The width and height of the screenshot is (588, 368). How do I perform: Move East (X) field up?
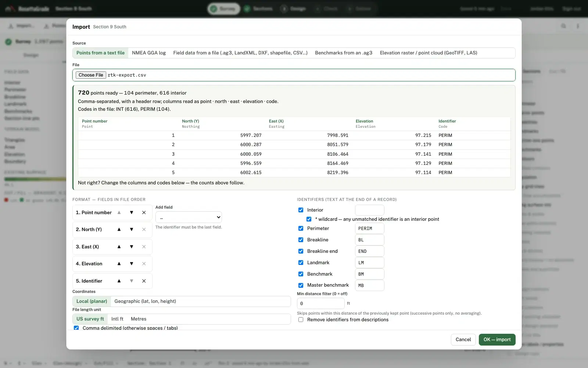pyautogui.click(x=119, y=247)
